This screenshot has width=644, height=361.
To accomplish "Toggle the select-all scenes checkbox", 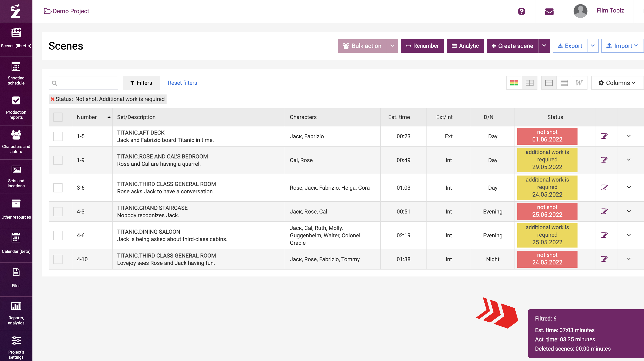I will pos(58,117).
